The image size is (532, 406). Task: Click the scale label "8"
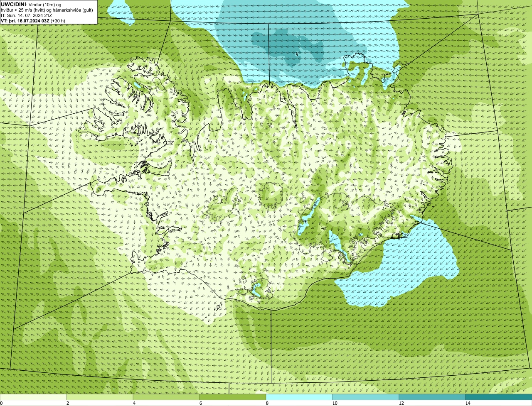(267, 403)
